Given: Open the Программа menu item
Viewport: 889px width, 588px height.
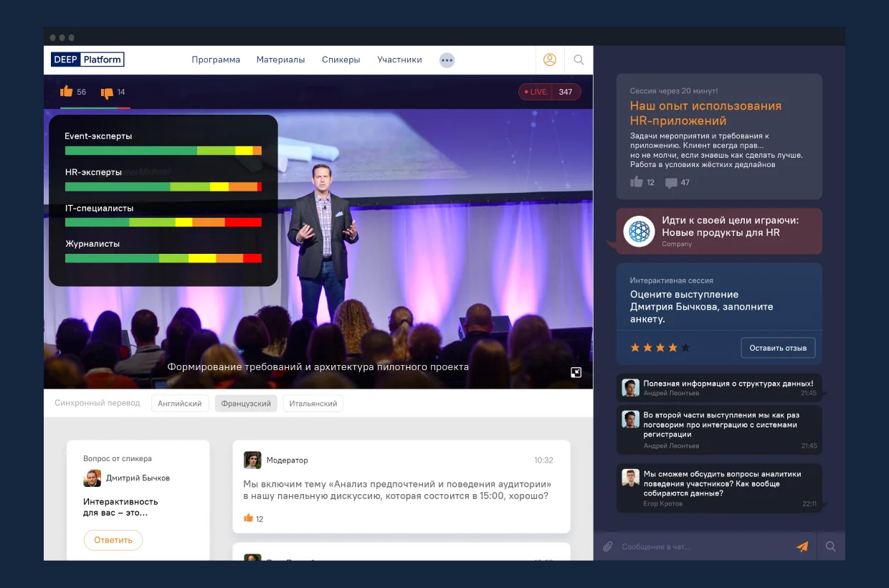Looking at the screenshot, I should pyautogui.click(x=216, y=60).
